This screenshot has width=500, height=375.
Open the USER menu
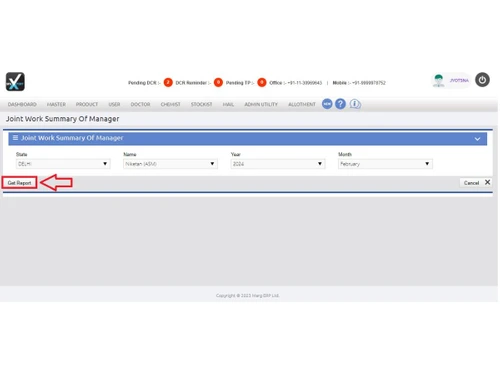(114, 104)
